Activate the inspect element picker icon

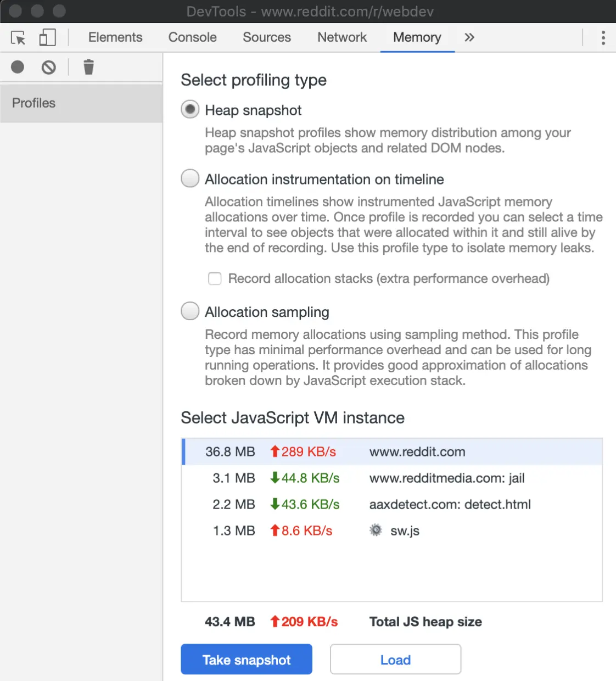click(x=18, y=38)
